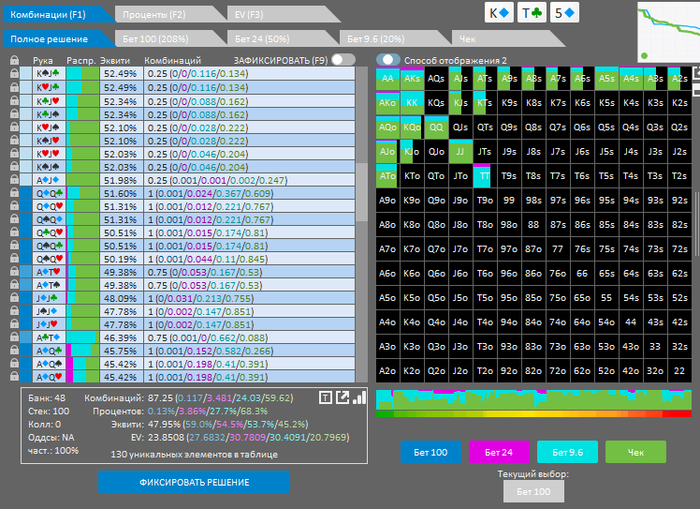Select the AKs cell in range matrix

pyautogui.click(x=412, y=79)
